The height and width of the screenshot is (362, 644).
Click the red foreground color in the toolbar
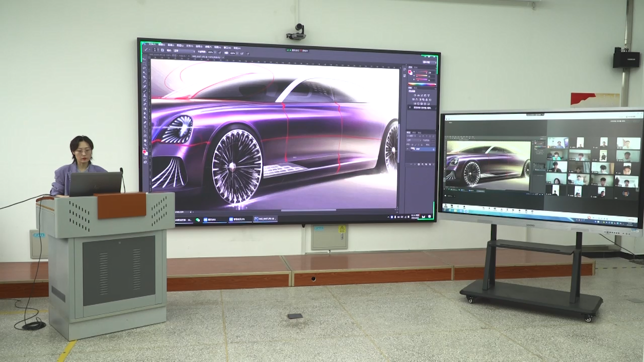pyautogui.click(x=144, y=151)
